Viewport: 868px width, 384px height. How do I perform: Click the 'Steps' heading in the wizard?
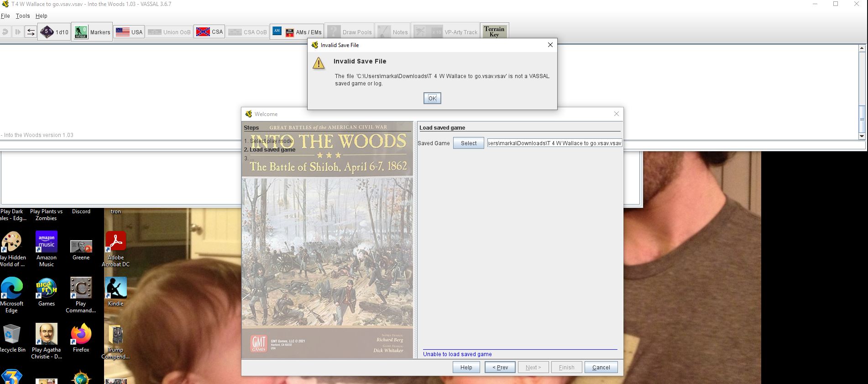tap(251, 128)
